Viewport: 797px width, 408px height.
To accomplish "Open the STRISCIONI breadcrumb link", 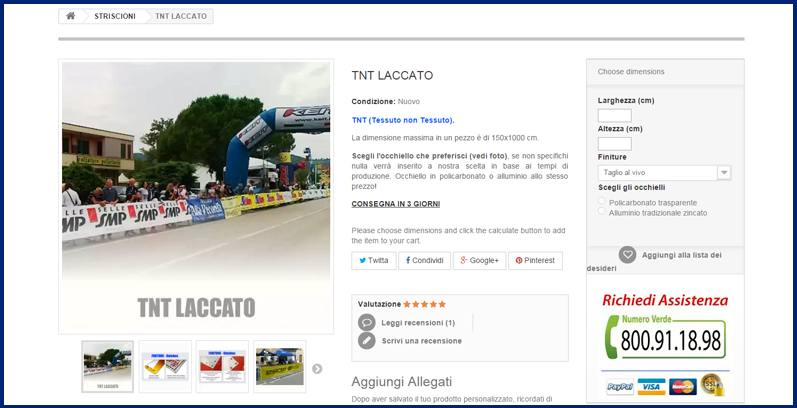I will 115,17.
